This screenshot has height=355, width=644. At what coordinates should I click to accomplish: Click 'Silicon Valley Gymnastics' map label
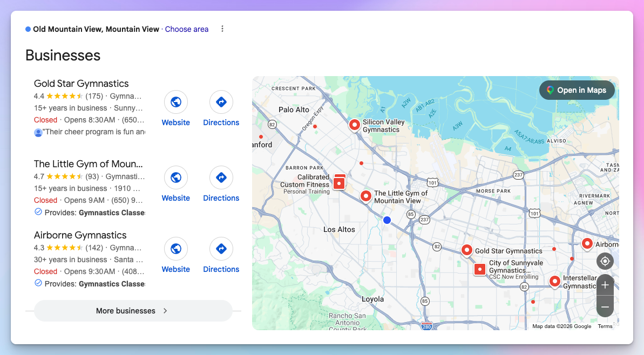click(x=383, y=126)
